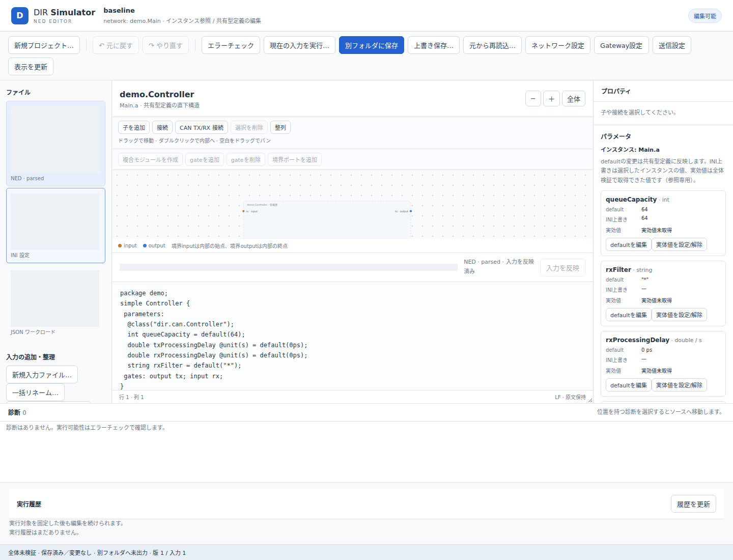Open ネットワーク設定 network settings
733x560 pixels.
coord(558,45)
